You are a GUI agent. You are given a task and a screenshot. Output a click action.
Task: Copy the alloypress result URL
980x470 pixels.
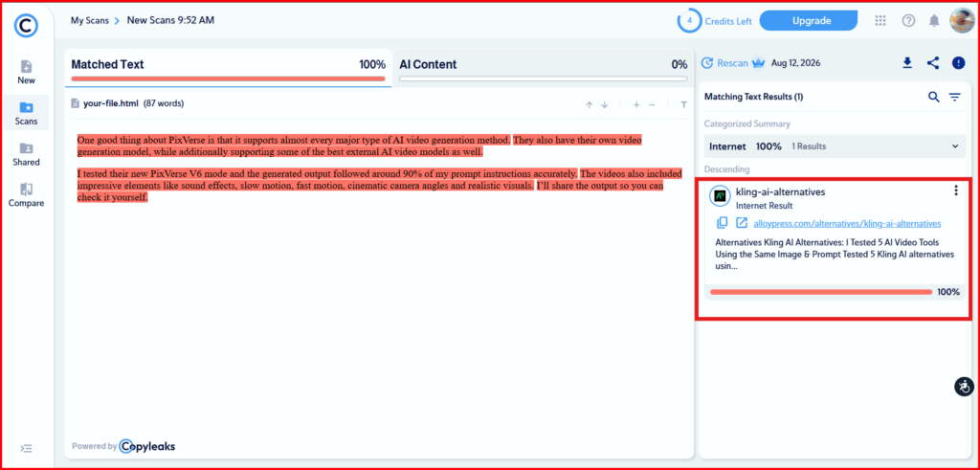pos(722,222)
